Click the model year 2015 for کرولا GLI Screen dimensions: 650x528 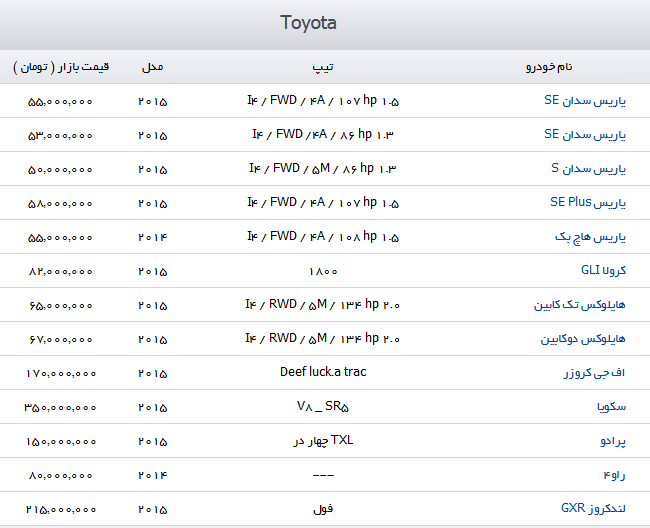coord(153,271)
